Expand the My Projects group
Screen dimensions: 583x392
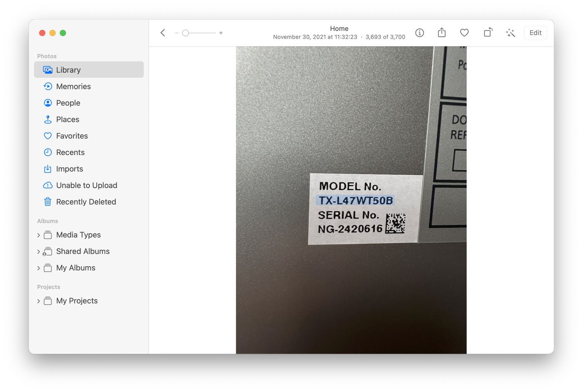point(38,301)
